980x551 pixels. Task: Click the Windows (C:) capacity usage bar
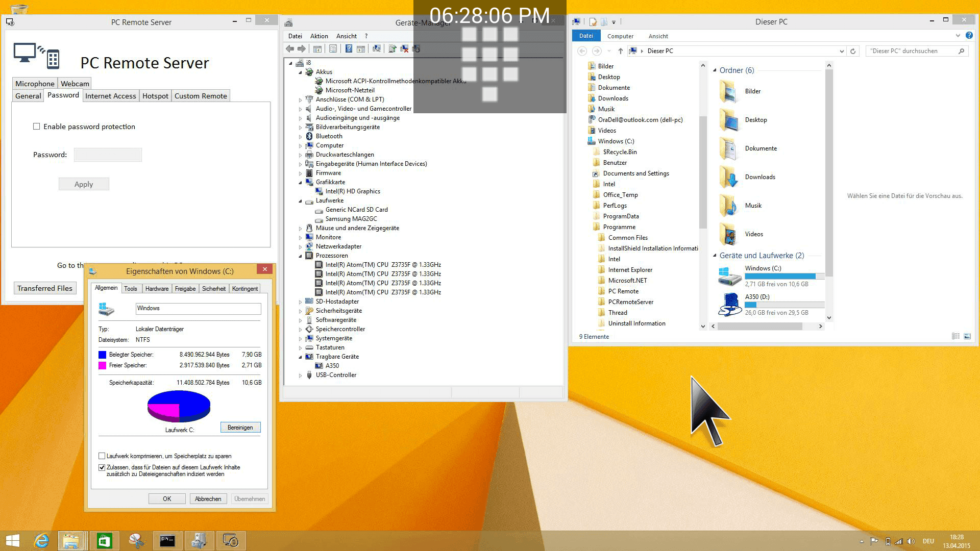[x=785, y=276]
